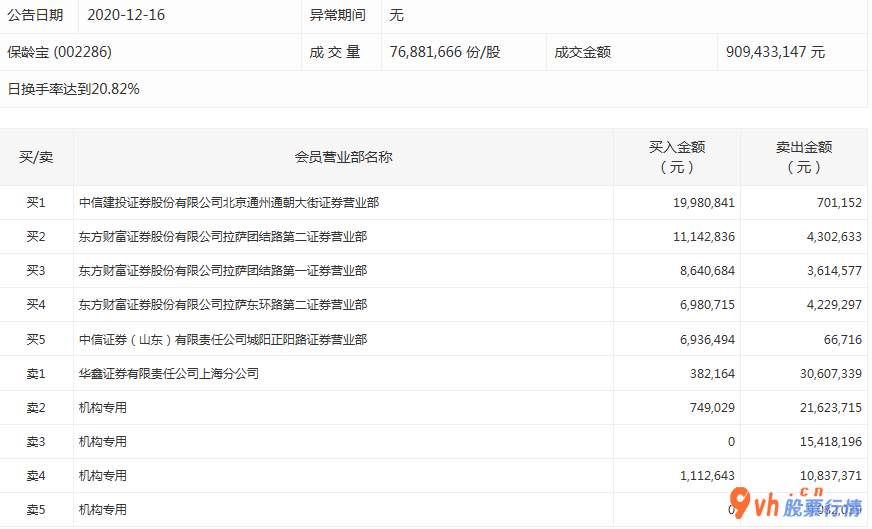
Task: Click buy amount 6,980,715
Action: (x=707, y=305)
